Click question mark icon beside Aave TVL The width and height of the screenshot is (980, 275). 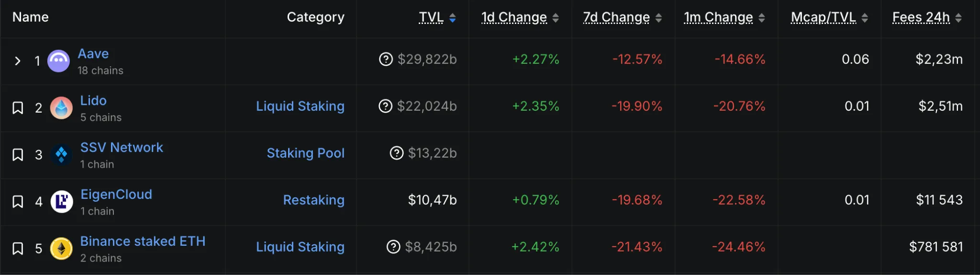(386, 59)
